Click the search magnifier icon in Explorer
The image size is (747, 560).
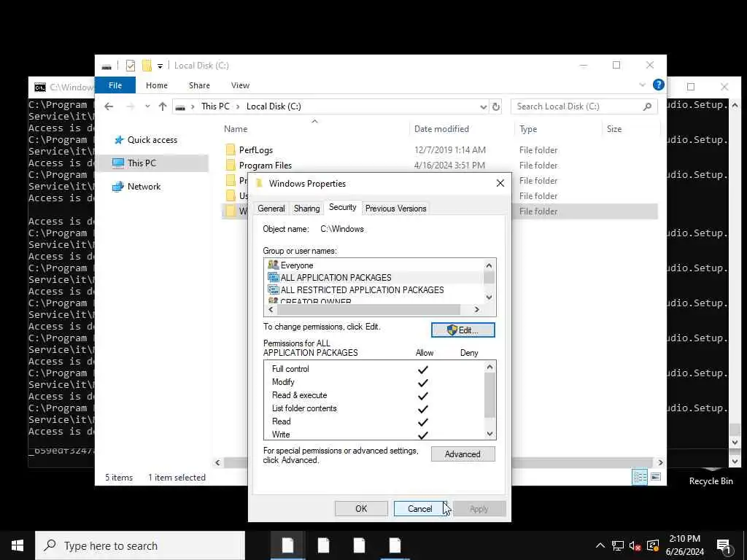pyautogui.click(x=647, y=106)
